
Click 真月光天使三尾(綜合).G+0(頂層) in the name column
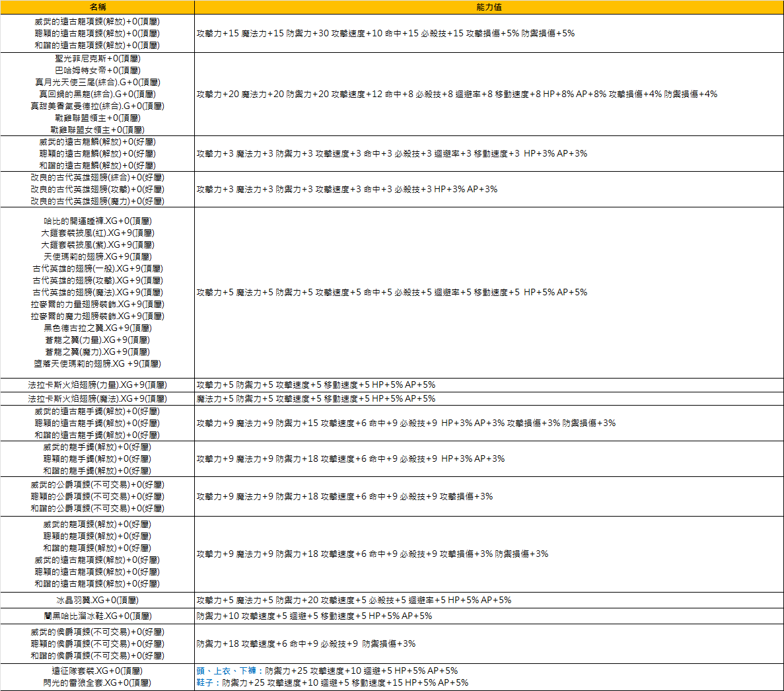click(x=97, y=82)
